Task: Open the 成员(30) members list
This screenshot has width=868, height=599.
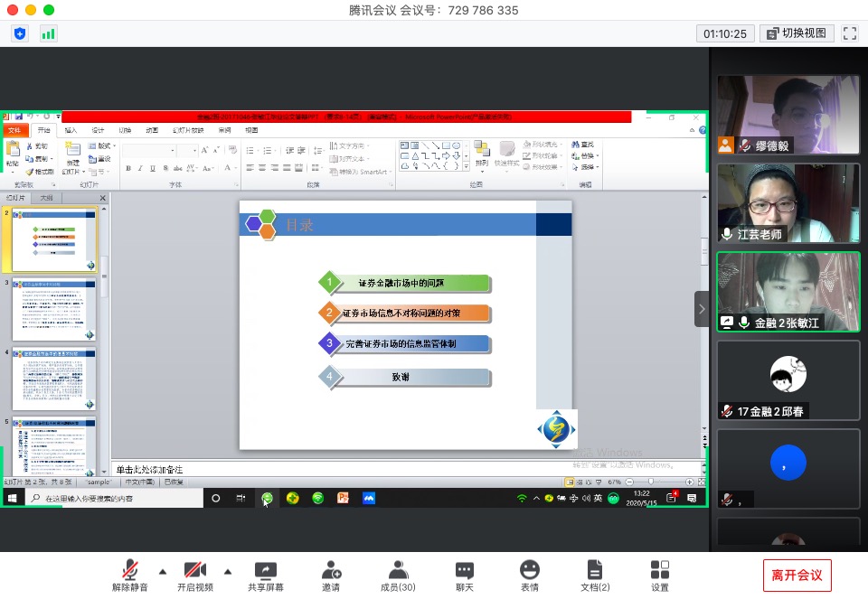Action: (x=397, y=575)
